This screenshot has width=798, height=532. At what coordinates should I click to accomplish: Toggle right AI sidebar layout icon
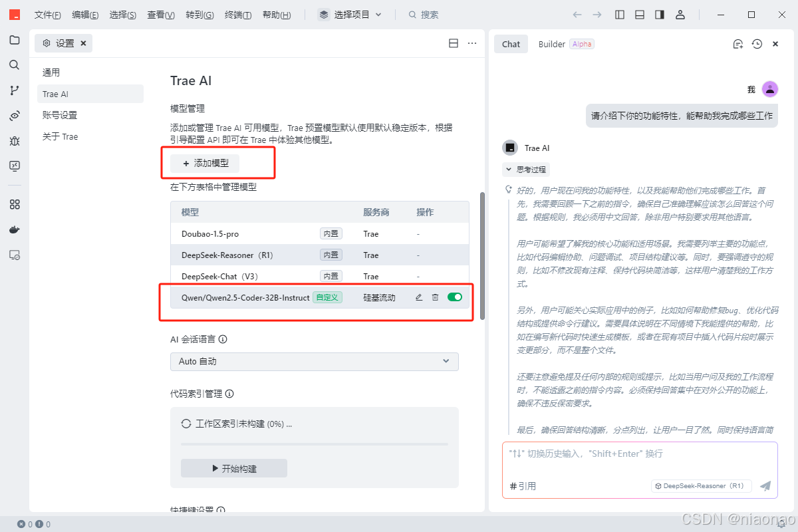click(660, 15)
